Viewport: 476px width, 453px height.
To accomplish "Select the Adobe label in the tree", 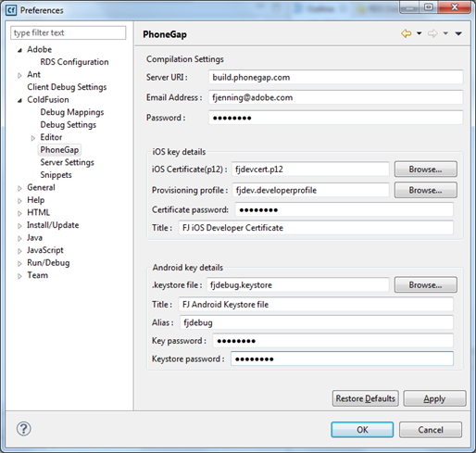I will coord(40,49).
